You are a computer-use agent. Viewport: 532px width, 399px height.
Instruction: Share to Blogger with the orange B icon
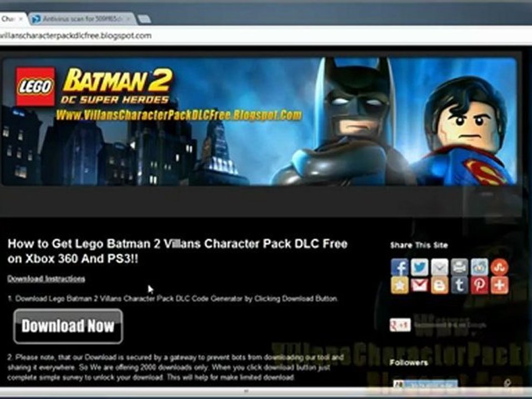(439, 285)
